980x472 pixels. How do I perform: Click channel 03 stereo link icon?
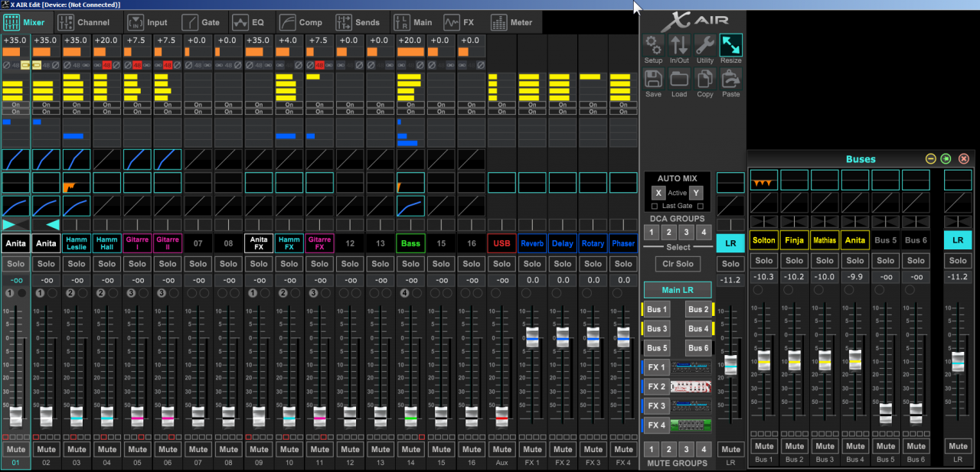point(85,66)
